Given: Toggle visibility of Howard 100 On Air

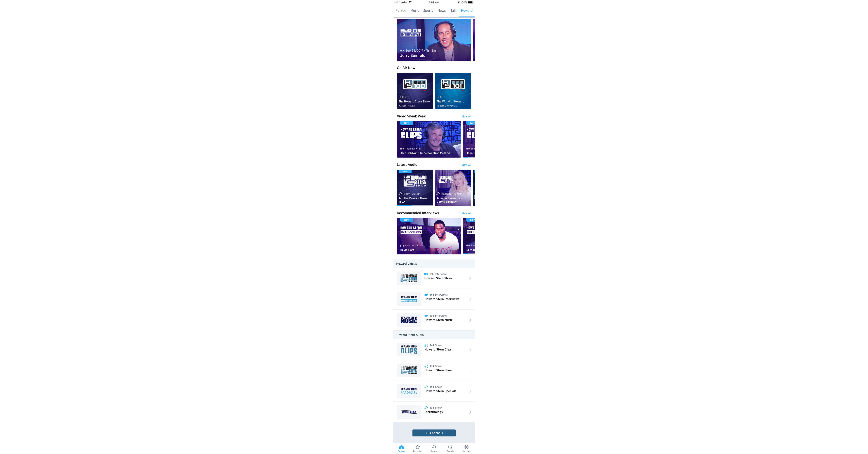Looking at the screenshot, I should (415, 90).
